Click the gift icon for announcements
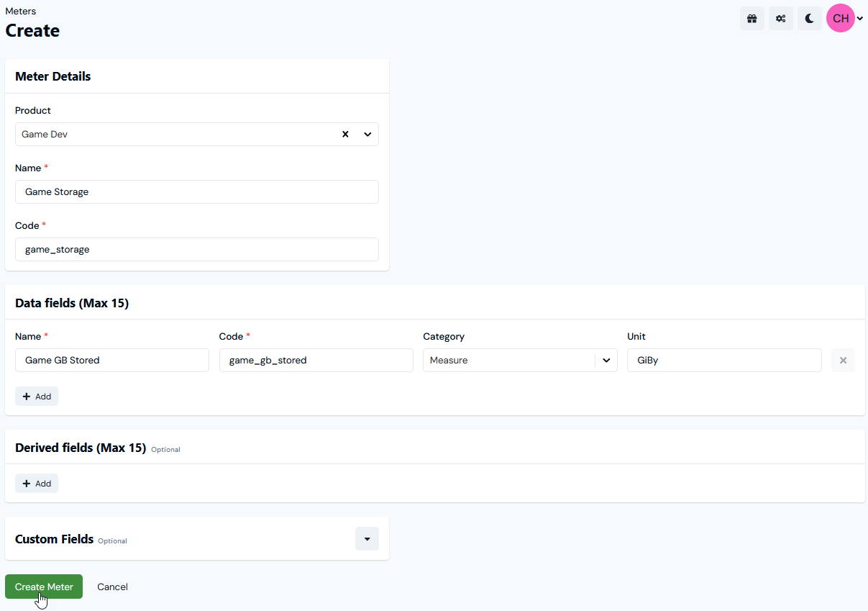Viewport: 868px width, 611px height. tap(751, 18)
